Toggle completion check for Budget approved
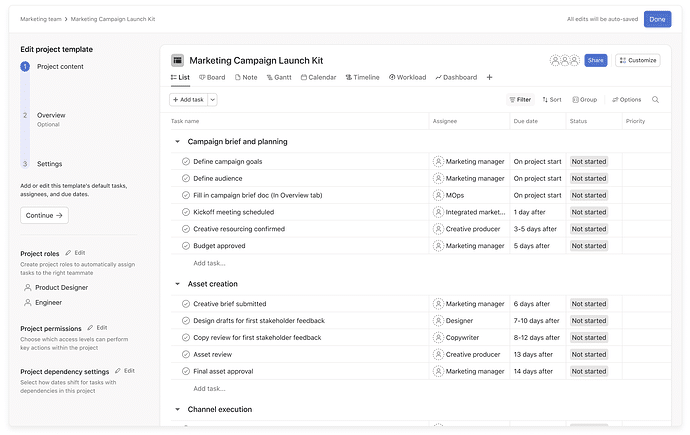This screenshot has height=435, width=690. click(x=186, y=246)
